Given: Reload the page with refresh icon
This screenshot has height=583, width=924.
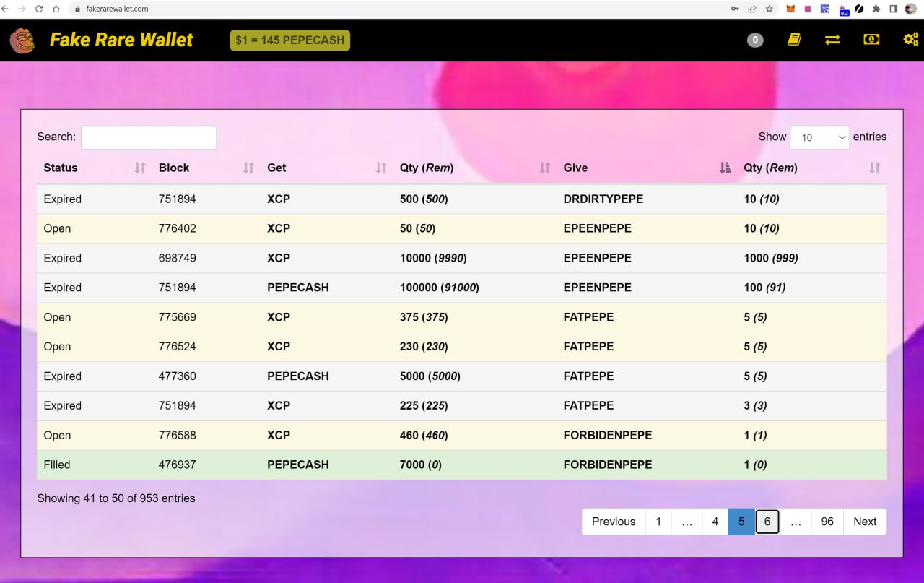Looking at the screenshot, I should click(x=38, y=9).
